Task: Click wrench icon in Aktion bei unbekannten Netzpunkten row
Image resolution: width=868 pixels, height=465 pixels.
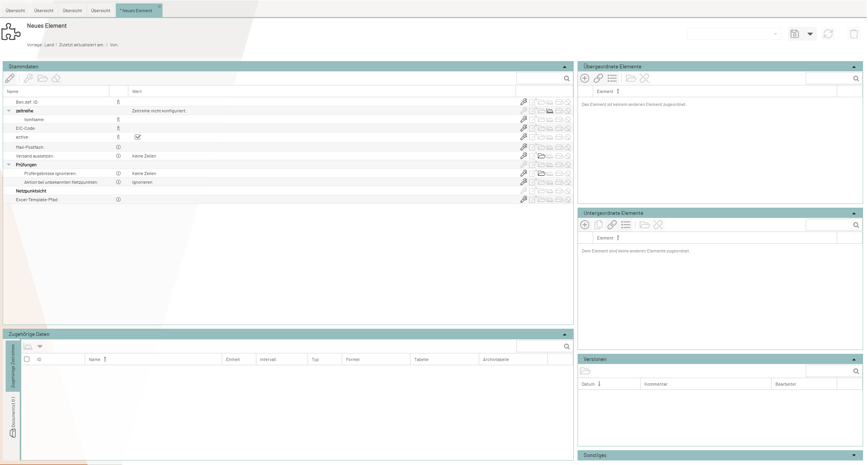Action: [524, 182]
